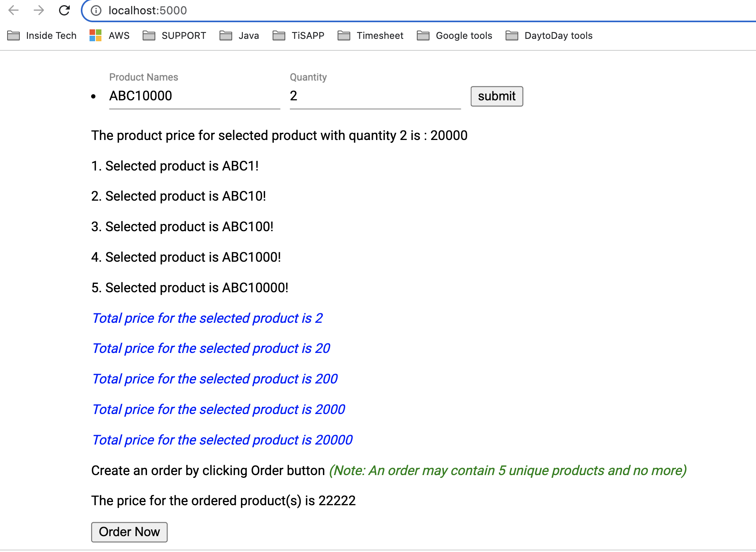Screen dimensions: 756x552
Task: Open the Java bookmarks folder icon
Action: coord(225,35)
